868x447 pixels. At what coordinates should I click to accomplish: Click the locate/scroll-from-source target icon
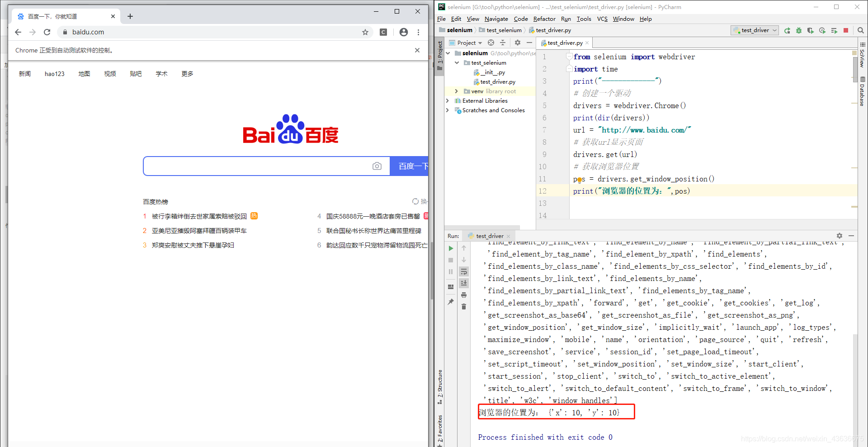(491, 43)
